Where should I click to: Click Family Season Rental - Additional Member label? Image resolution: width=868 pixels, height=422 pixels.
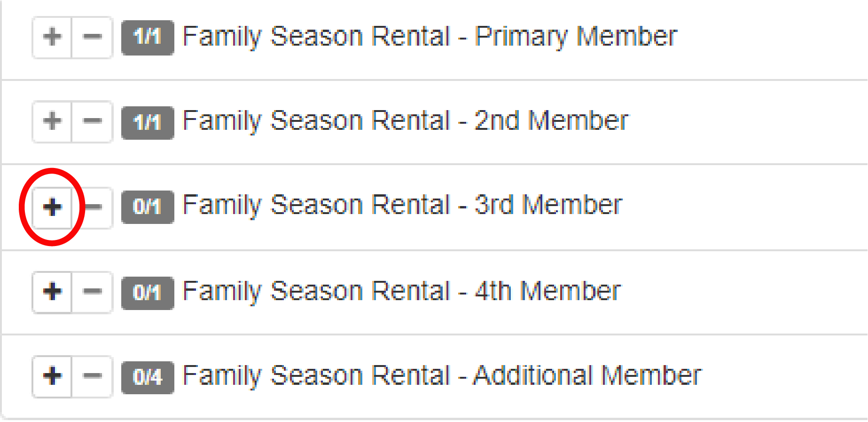tap(442, 375)
